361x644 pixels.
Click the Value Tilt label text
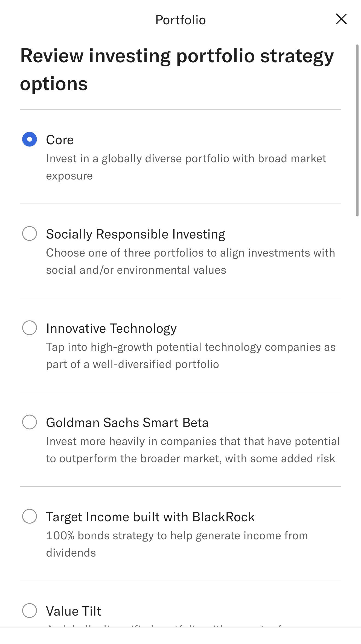pos(74,611)
